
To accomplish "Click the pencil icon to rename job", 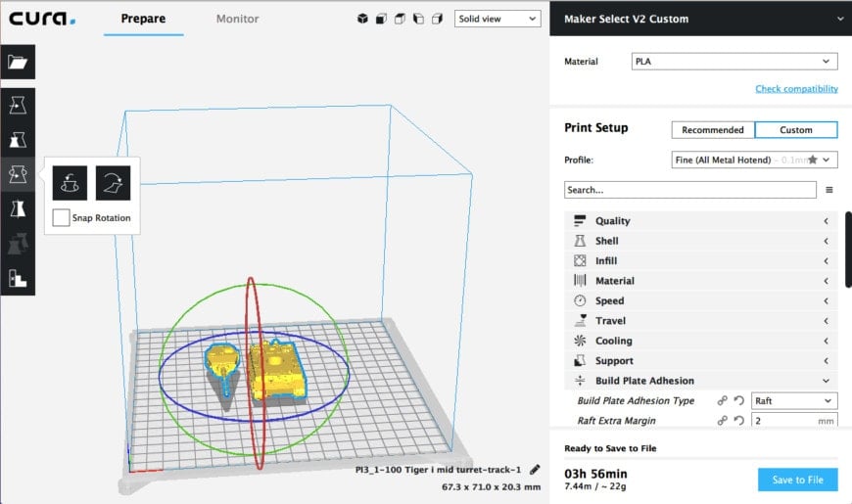I will pyautogui.click(x=535, y=469).
